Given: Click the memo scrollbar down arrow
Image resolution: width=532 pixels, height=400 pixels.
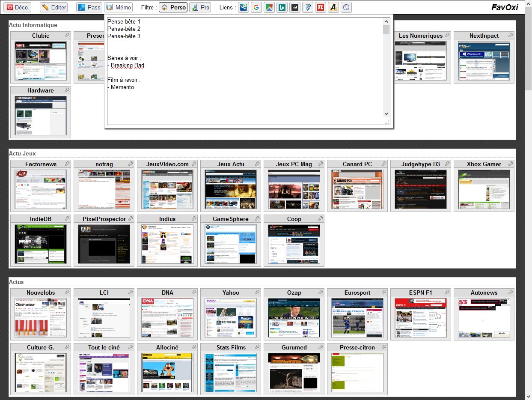Looking at the screenshot, I should [386, 114].
